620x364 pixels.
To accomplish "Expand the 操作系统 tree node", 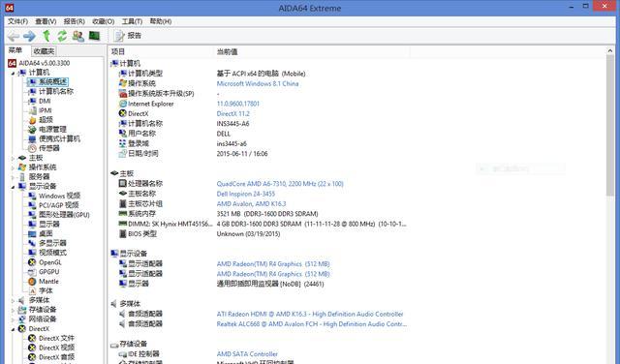I will [x=13, y=167].
